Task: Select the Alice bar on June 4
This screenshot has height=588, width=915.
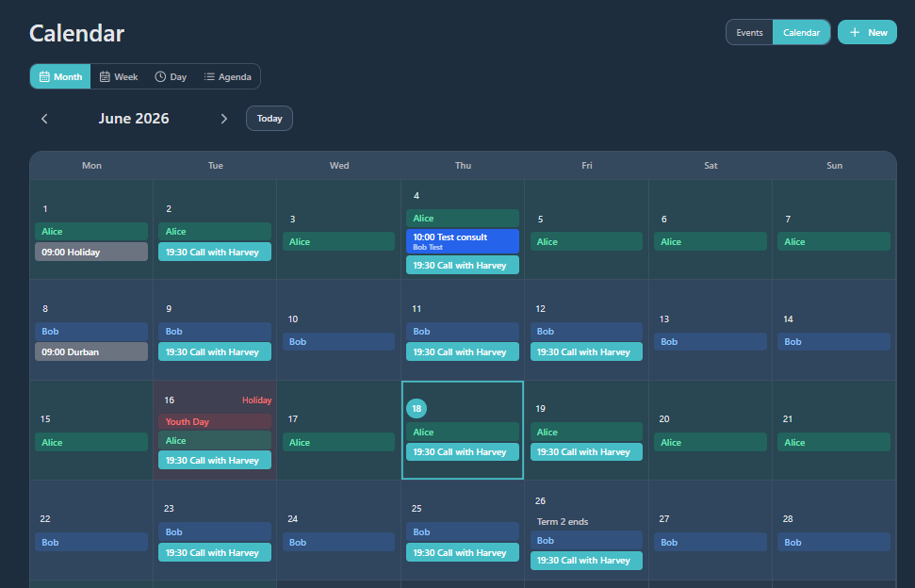Action: [462, 219]
